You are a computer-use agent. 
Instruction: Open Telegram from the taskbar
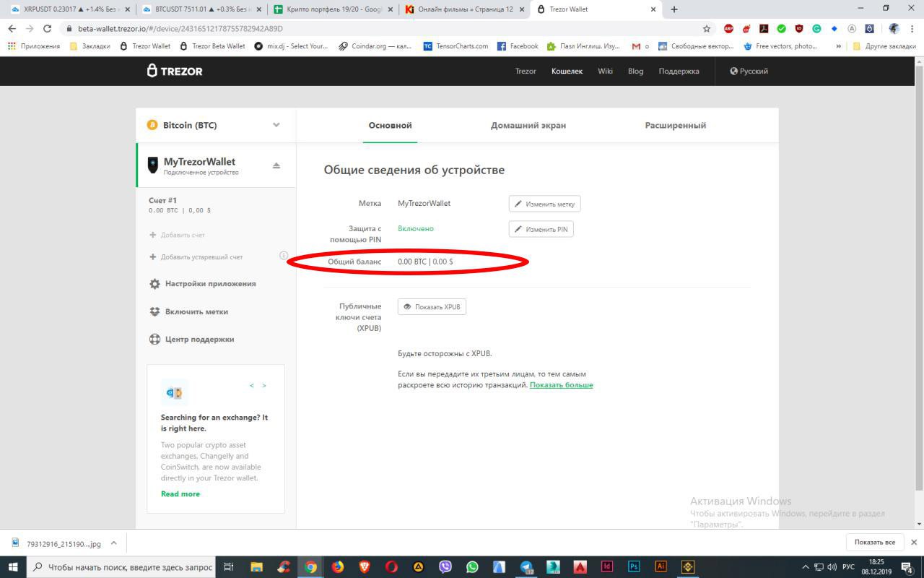pos(526,567)
